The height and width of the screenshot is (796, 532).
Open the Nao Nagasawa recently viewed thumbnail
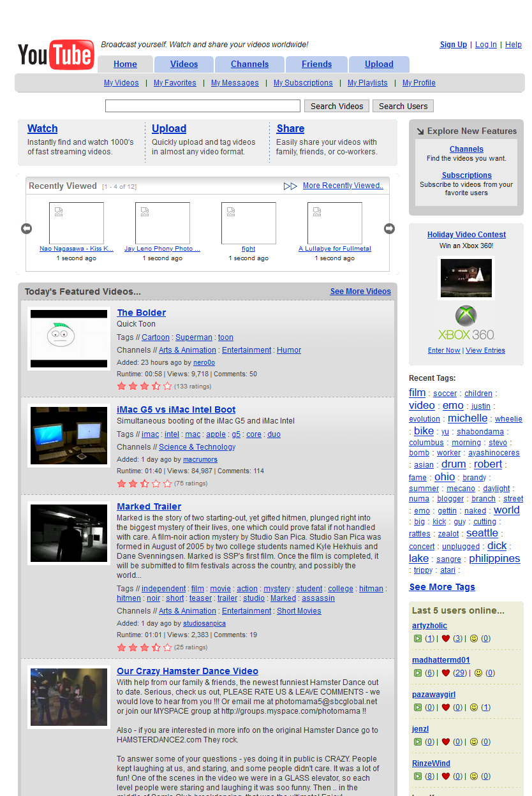77,223
